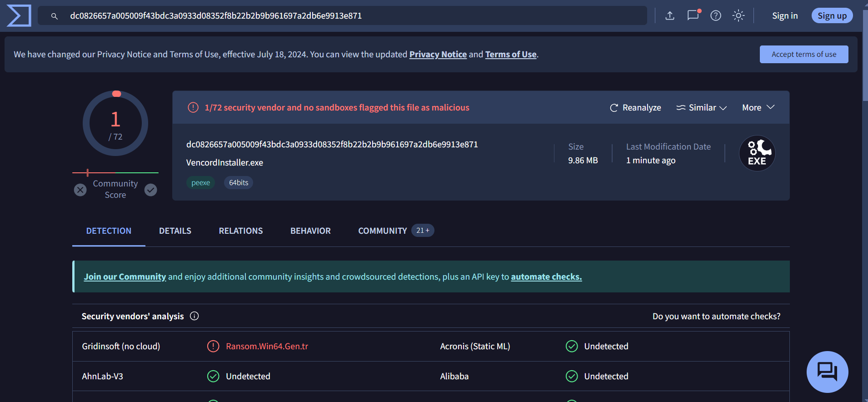Click the VirusTotal logo icon
868x402 pixels.
[19, 16]
